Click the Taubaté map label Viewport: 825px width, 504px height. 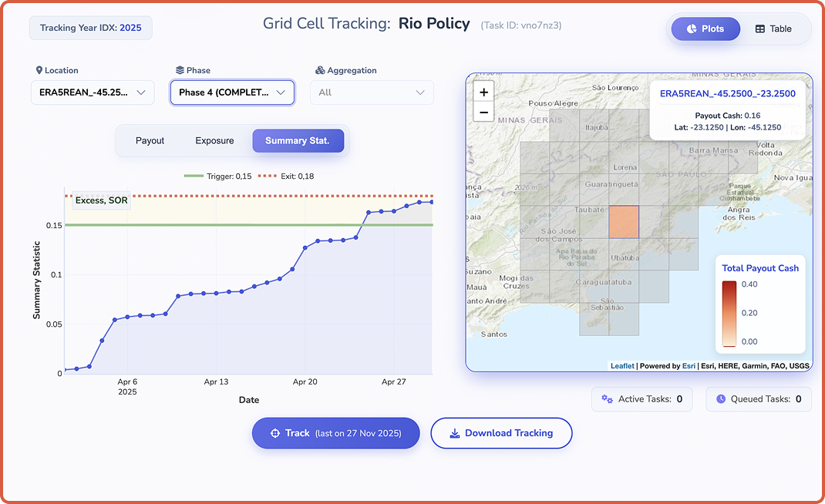[589, 210]
